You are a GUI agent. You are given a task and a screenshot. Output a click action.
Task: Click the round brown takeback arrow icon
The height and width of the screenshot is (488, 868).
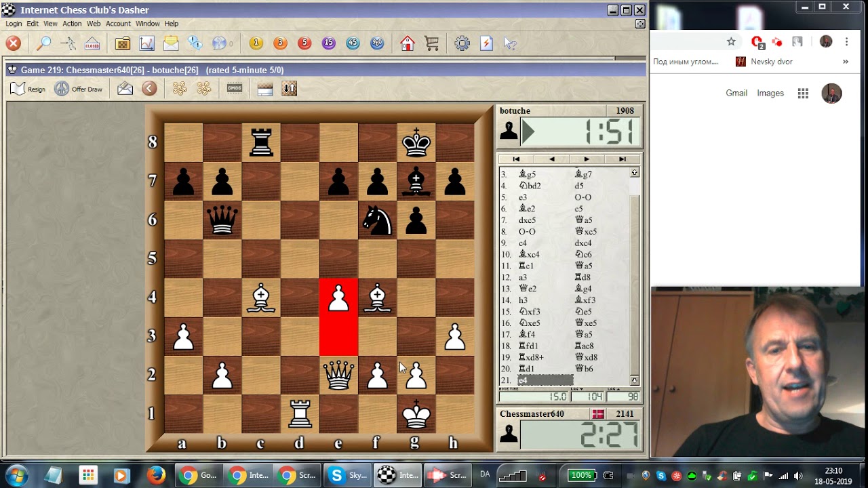click(x=150, y=88)
